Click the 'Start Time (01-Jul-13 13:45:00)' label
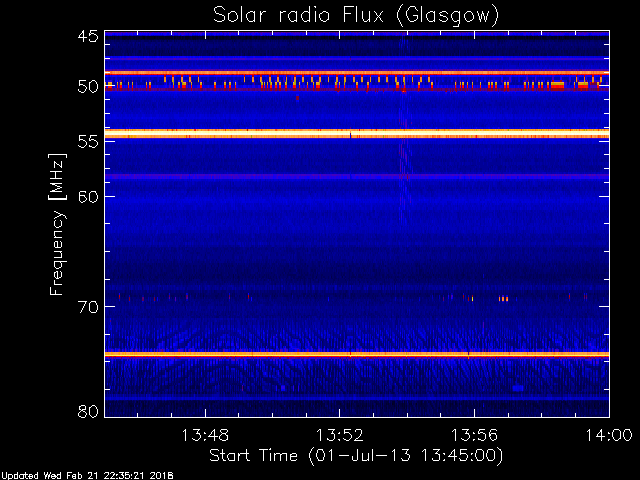Viewport: 640px width, 480px height. 356,455
